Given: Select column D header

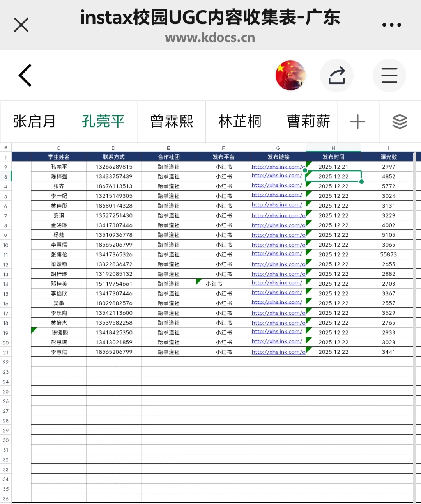Looking at the screenshot, I should 113,148.
